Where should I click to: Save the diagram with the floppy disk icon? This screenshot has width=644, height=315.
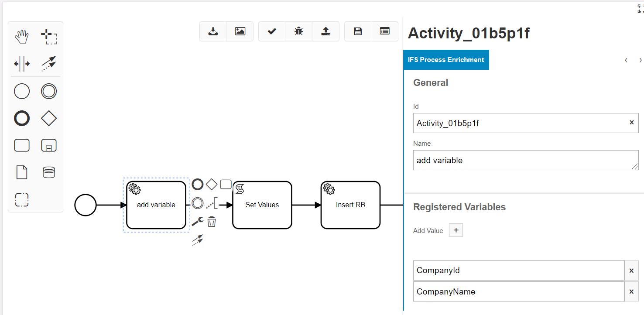click(x=357, y=31)
